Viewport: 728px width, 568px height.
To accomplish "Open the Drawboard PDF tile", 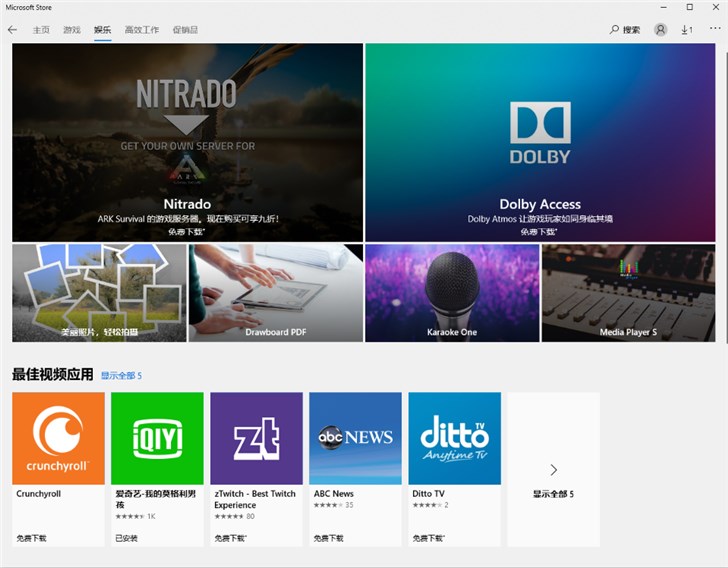I will click(276, 293).
